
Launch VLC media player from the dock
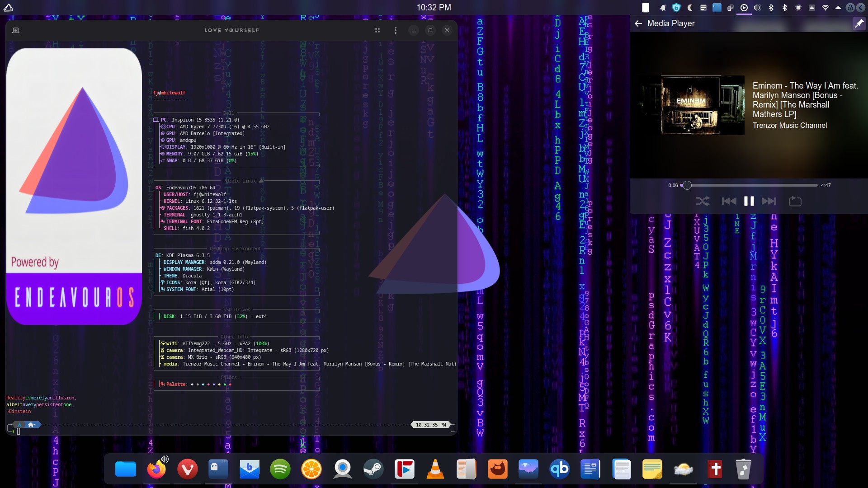coord(435,469)
